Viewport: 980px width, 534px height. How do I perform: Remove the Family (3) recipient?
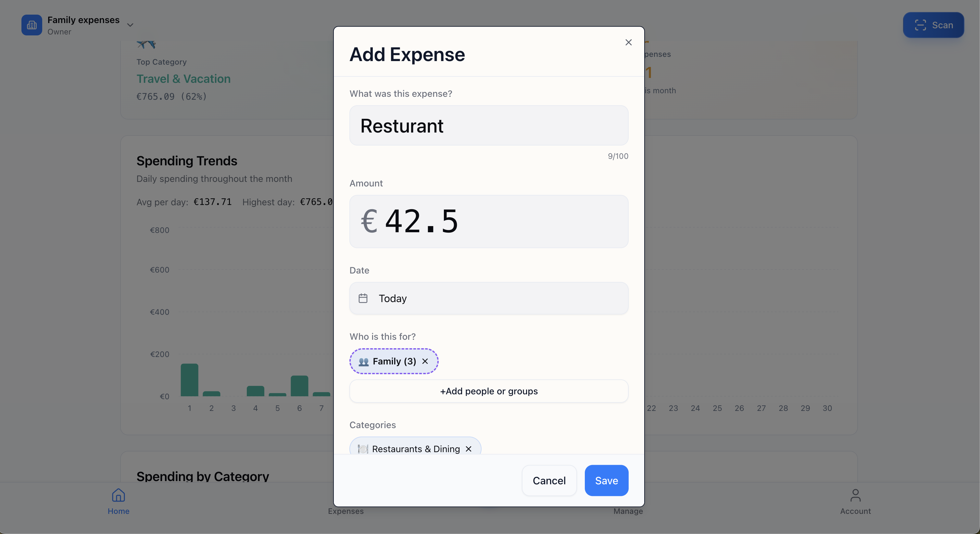[x=425, y=362]
